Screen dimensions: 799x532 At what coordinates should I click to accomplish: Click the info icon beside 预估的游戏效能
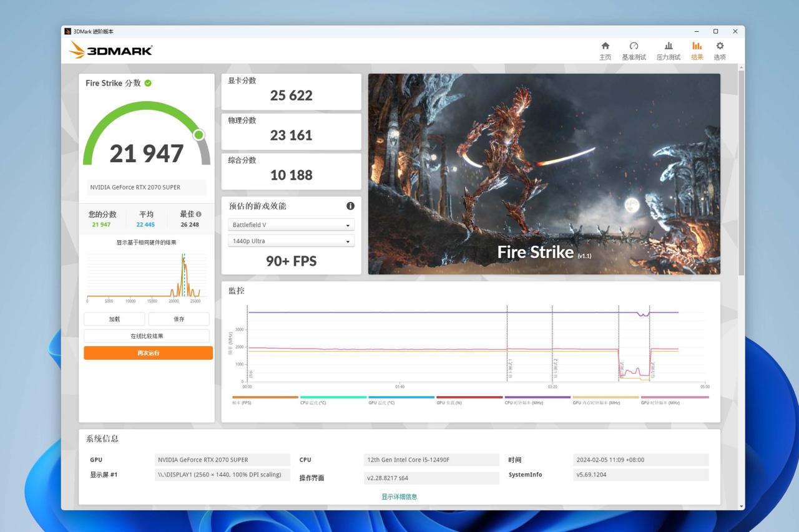pyautogui.click(x=350, y=206)
